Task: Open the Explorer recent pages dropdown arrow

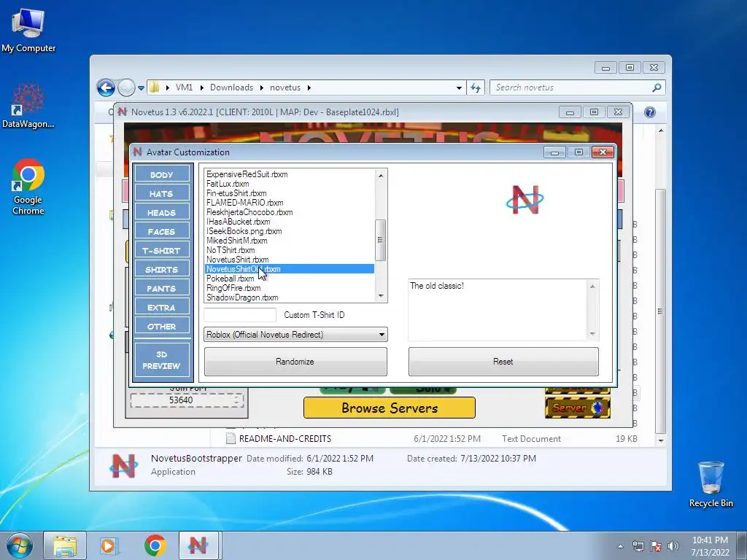Action: pos(141,88)
